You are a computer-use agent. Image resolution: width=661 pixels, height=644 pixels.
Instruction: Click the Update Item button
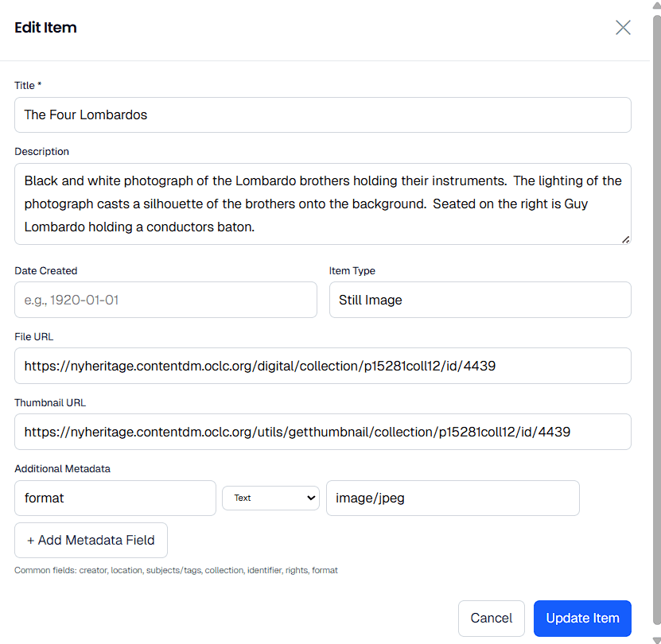(582, 618)
